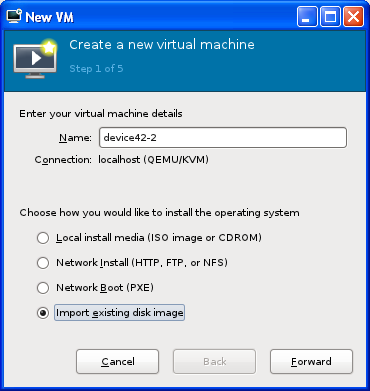The width and height of the screenshot is (370, 391).
Task: Click the New VM monitor icon in the title bar
Action: pos(14,16)
